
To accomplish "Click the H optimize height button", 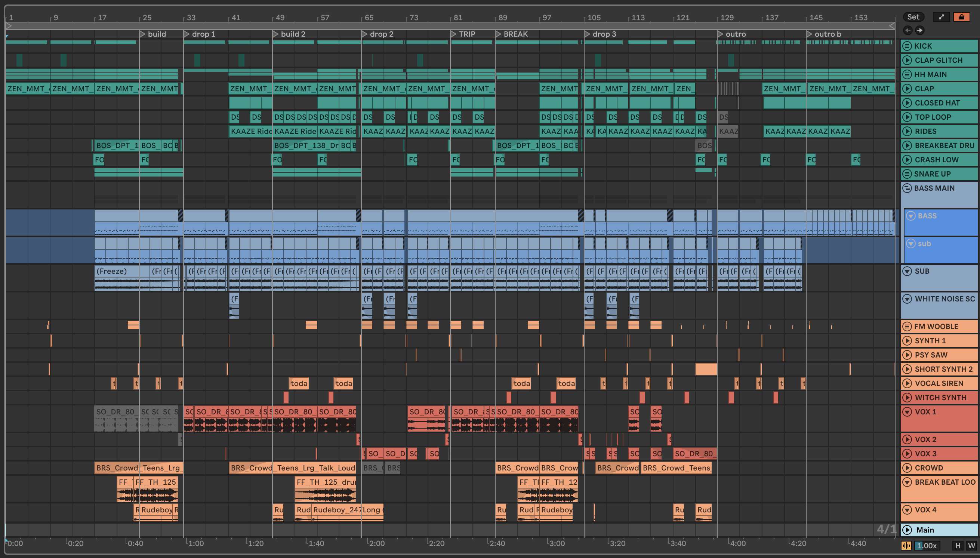I will (x=958, y=546).
